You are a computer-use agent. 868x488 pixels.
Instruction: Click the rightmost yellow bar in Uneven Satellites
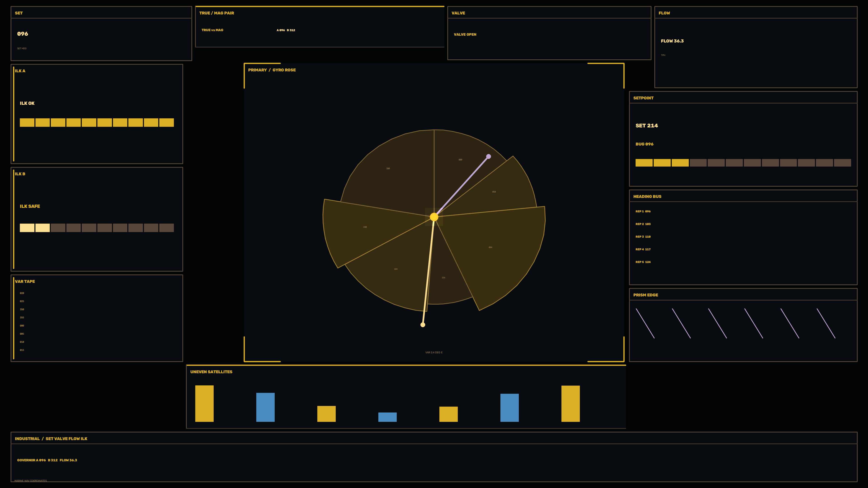tap(571, 404)
